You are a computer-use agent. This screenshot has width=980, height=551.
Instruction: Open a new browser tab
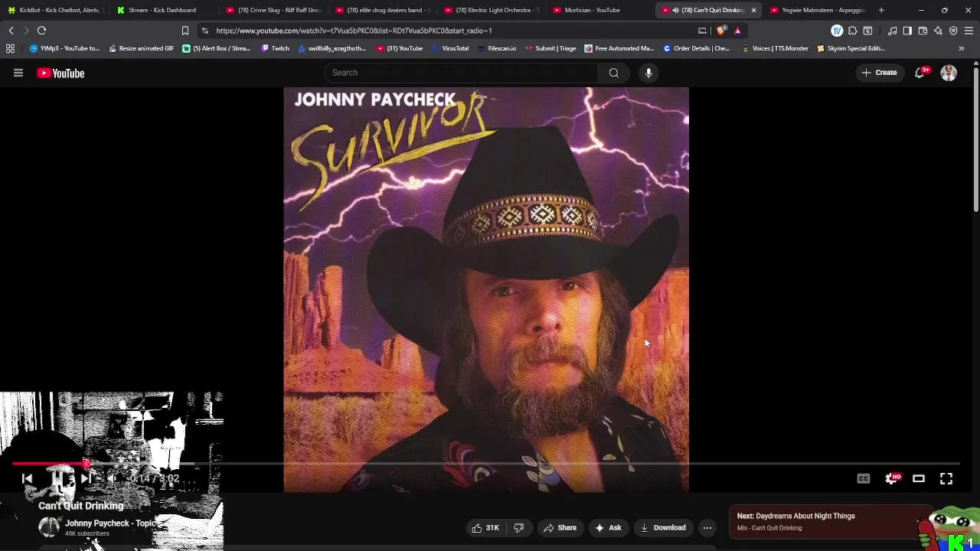pos(881,10)
